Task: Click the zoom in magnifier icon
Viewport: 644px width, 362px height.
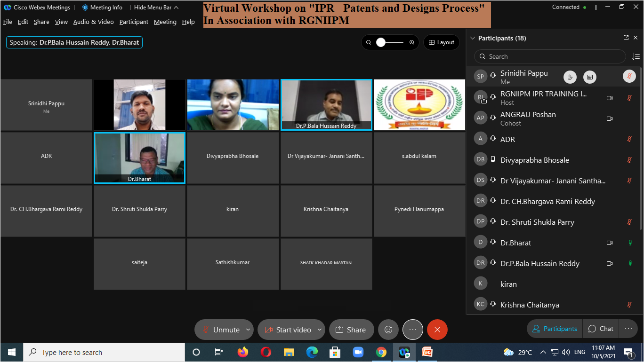Action: point(412,42)
